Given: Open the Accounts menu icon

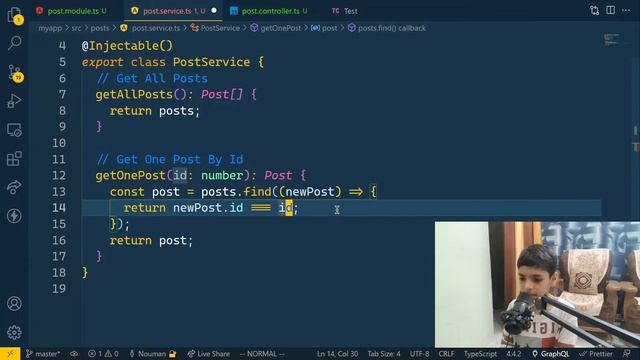Looking at the screenshot, I should (14, 304).
